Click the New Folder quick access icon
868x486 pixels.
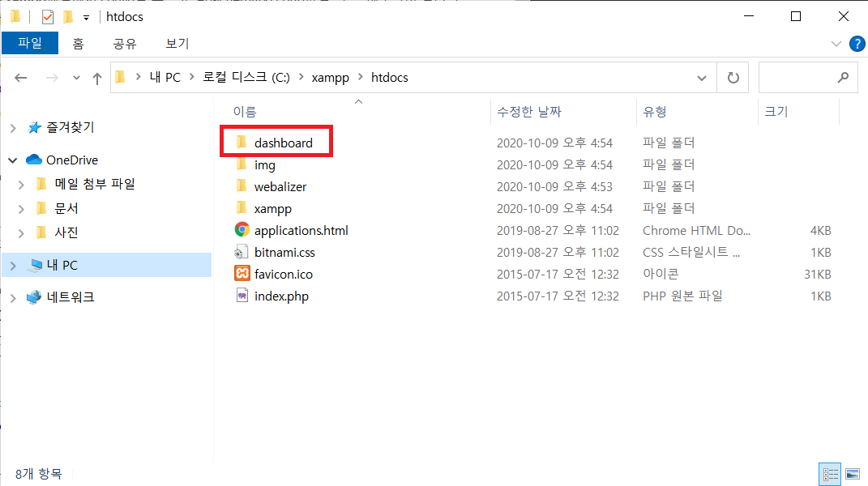click(68, 17)
